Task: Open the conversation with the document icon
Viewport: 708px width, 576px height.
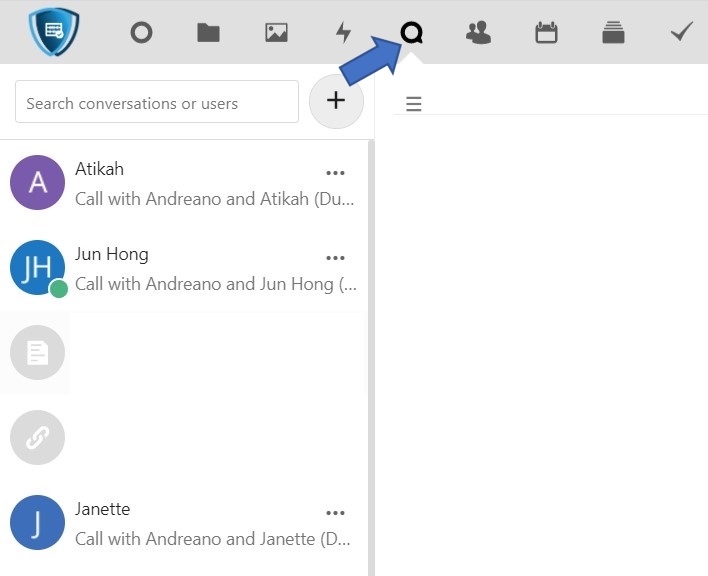Action: (x=37, y=352)
